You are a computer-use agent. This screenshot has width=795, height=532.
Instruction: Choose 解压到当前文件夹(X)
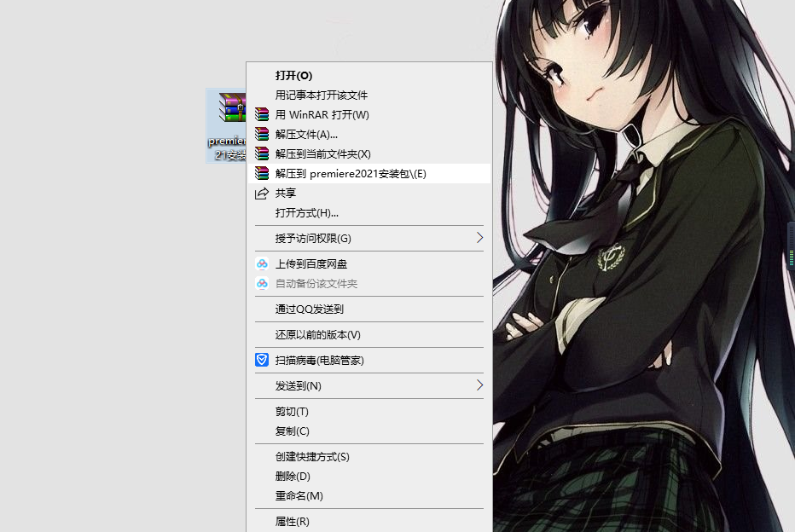369,153
